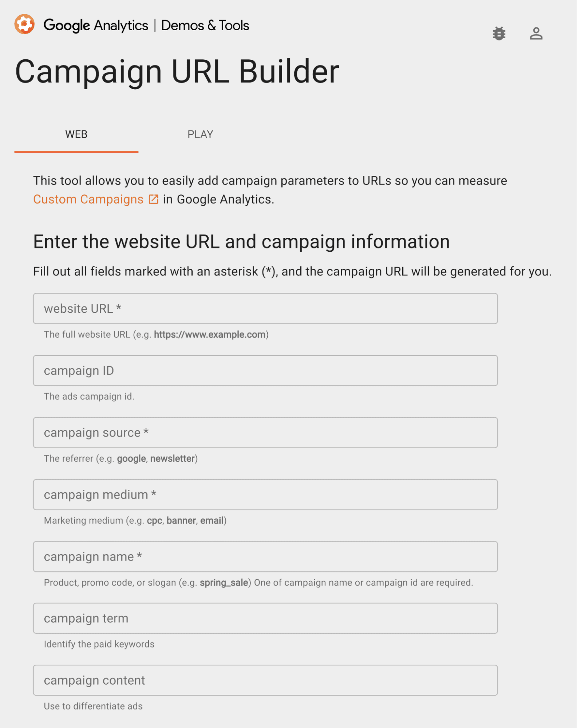Screen dimensions: 577x728
Task: Click the Google Analytics gear logo
Action: pyautogui.click(x=24, y=24)
